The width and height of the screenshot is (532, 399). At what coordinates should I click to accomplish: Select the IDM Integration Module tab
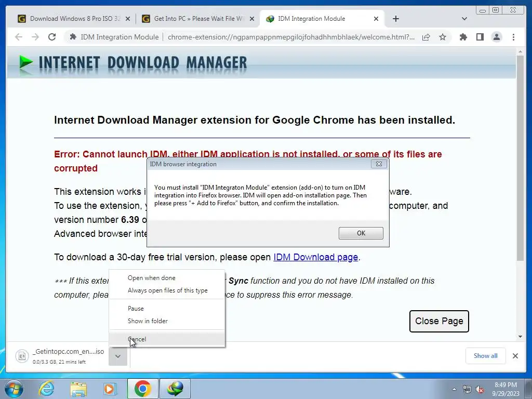point(322,19)
